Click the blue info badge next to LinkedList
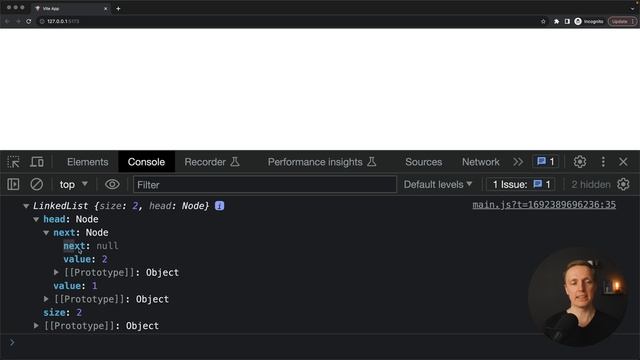Screen dimensions: 640x360 point(220,206)
